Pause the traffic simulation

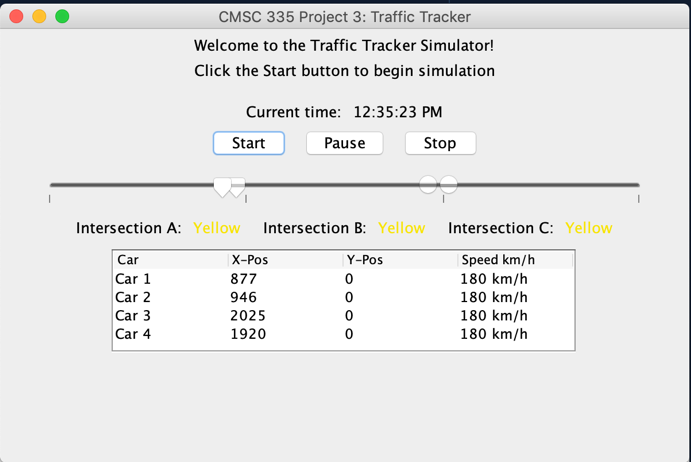tap(345, 143)
